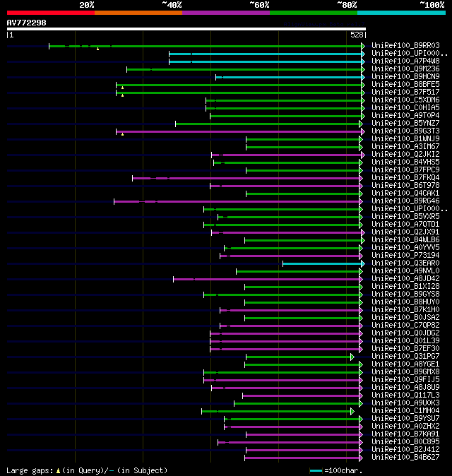Click the purple ~60% identity legend segment
Viewport: 452px width, 476px height.
coord(226,13)
